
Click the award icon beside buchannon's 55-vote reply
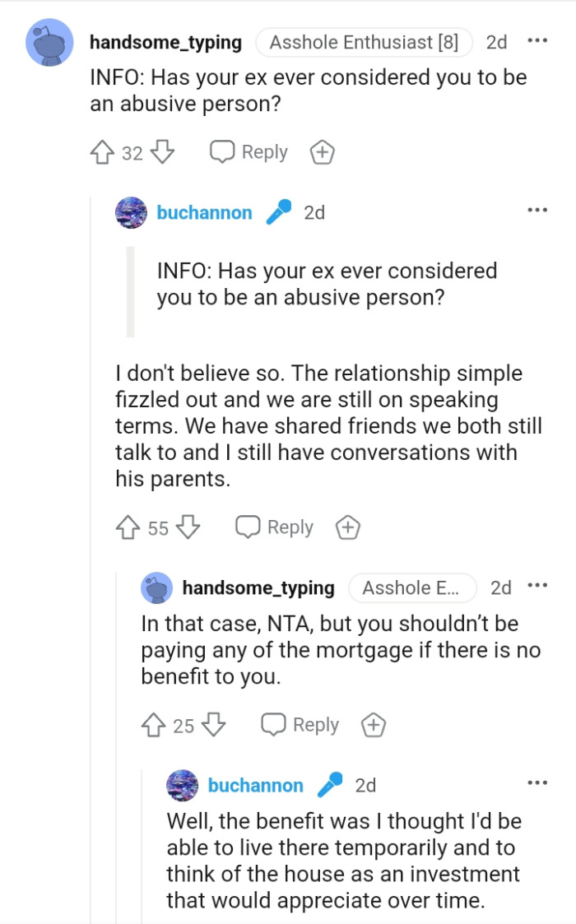[347, 527]
